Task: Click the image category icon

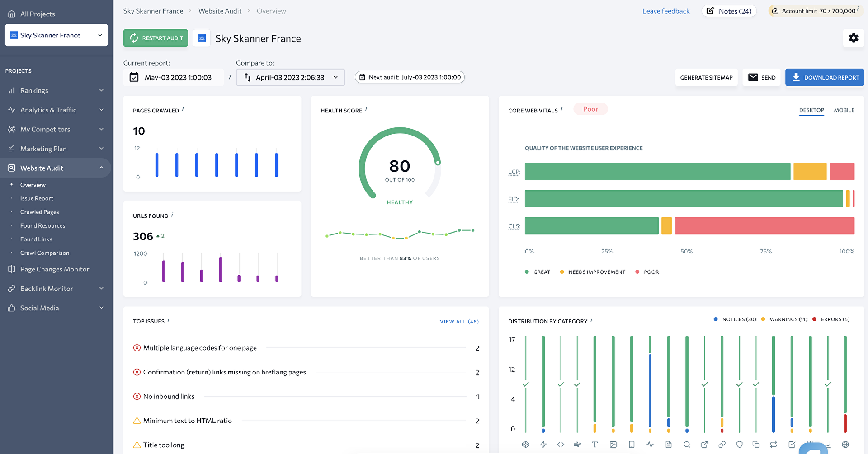Action: [613, 445]
